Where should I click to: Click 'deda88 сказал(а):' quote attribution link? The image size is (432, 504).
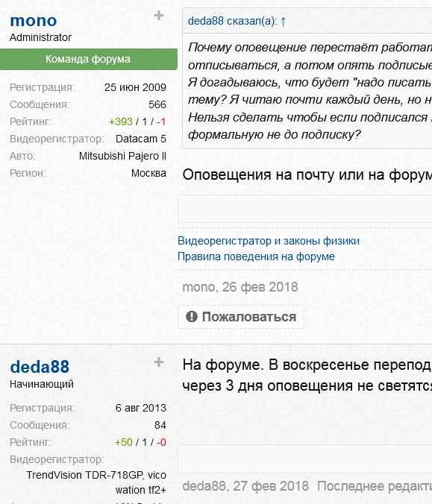point(232,21)
